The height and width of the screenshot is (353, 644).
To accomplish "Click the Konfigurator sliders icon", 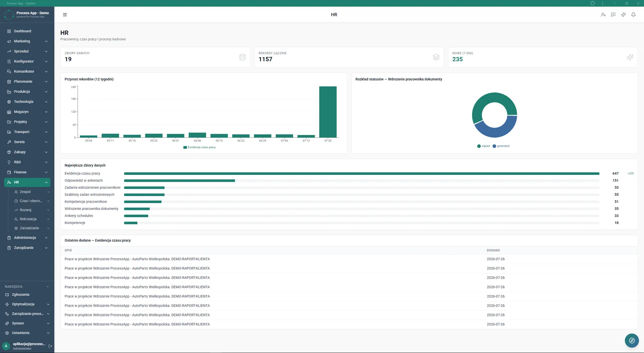I will (9, 61).
